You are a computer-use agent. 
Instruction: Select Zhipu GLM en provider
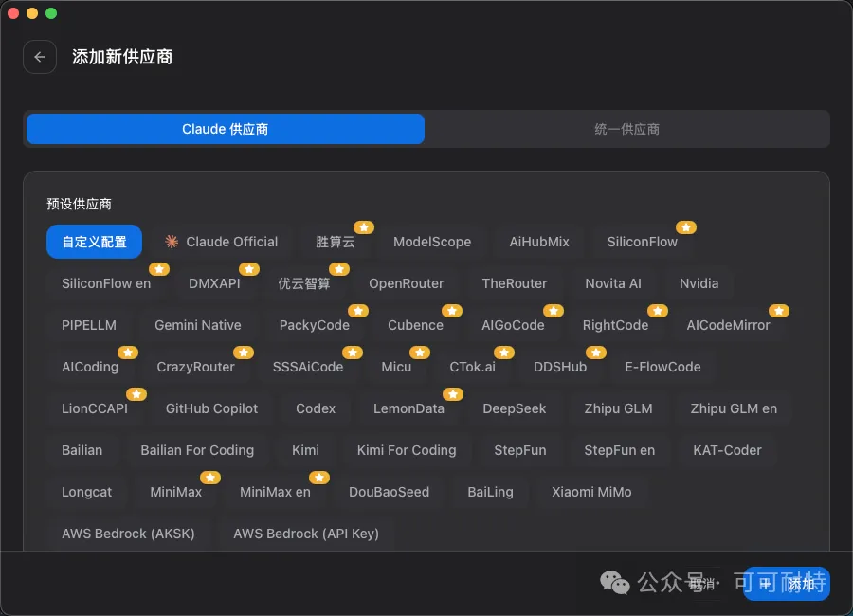click(x=734, y=408)
